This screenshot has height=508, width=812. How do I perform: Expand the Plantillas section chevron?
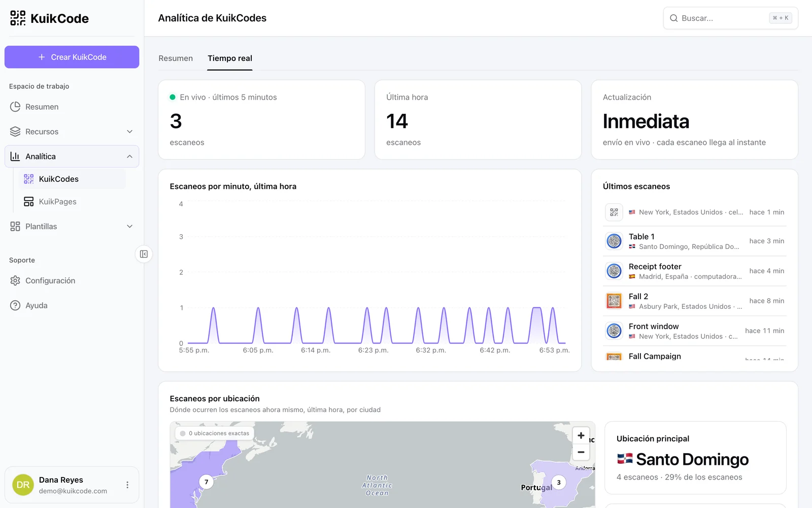point(129,227)
